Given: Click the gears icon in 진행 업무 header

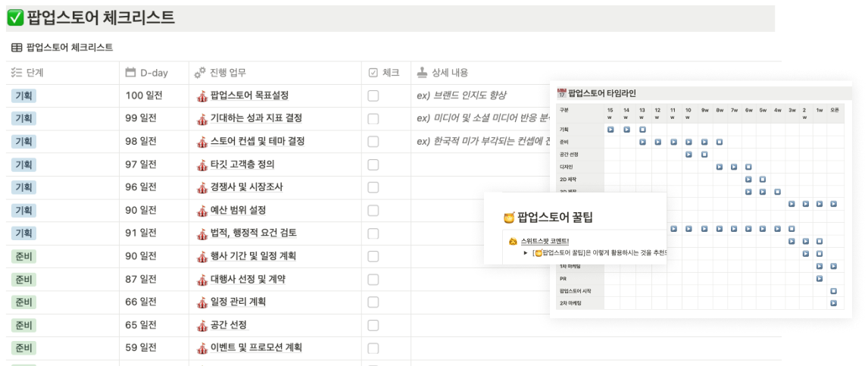Looking at the screenshot, I should click(x=200, y=73).
